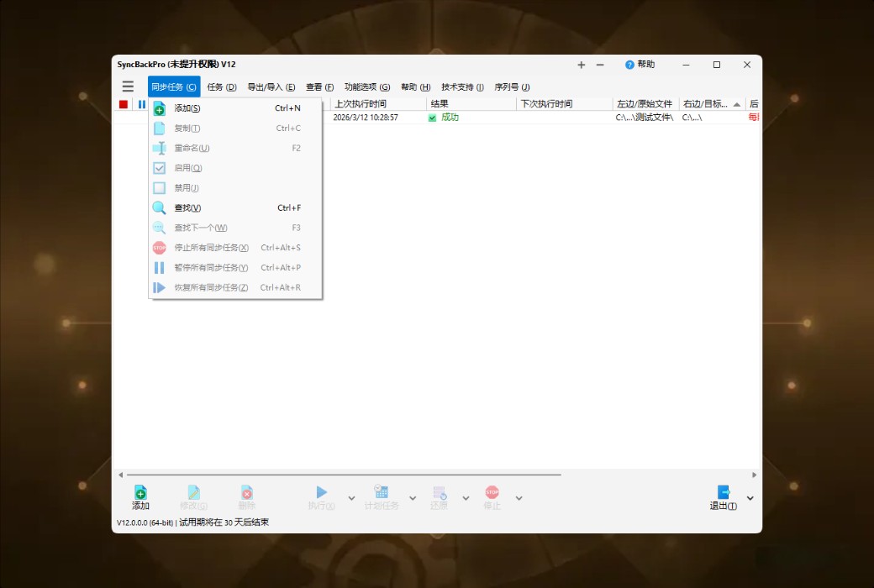
Task: Click the 帮助 question mark icon
Action: pos(630,64)
